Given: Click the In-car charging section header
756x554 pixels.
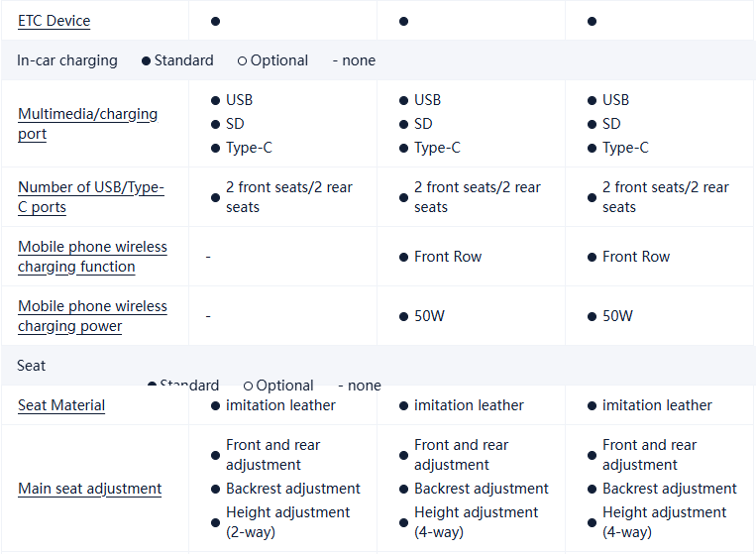Looking at the screenshot, I should 67,60.
